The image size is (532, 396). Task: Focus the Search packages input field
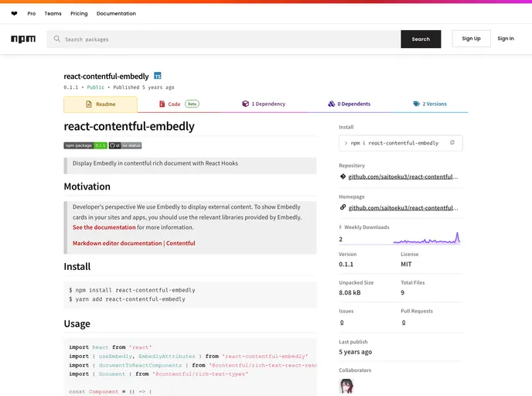(x=223, y=39)
